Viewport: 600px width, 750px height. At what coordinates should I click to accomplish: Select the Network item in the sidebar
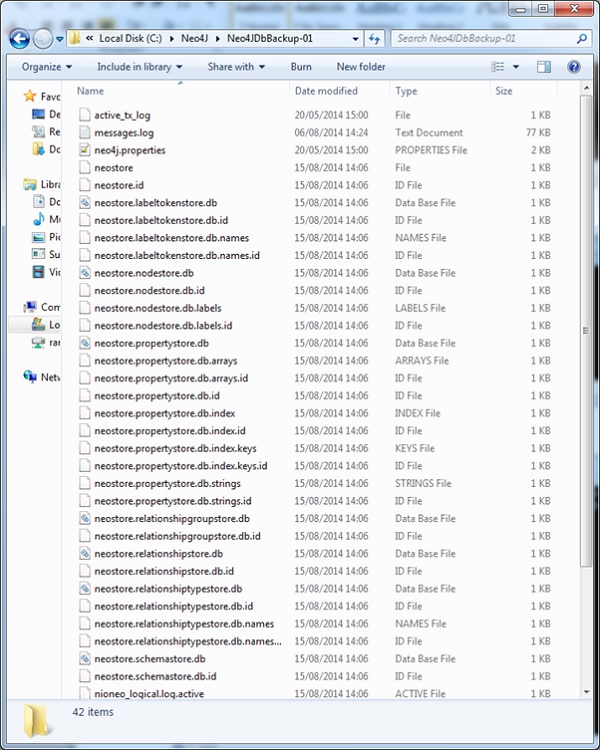click(42, 377)
